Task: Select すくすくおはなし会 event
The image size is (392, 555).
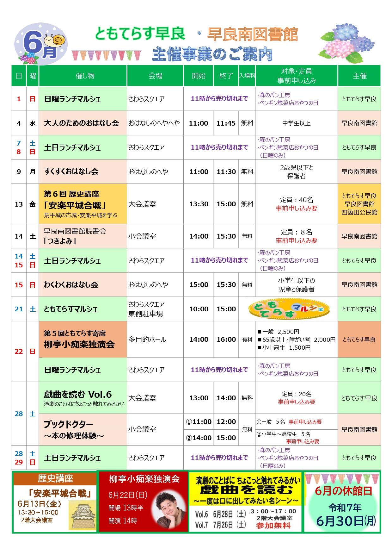Action: coord(83,171)
